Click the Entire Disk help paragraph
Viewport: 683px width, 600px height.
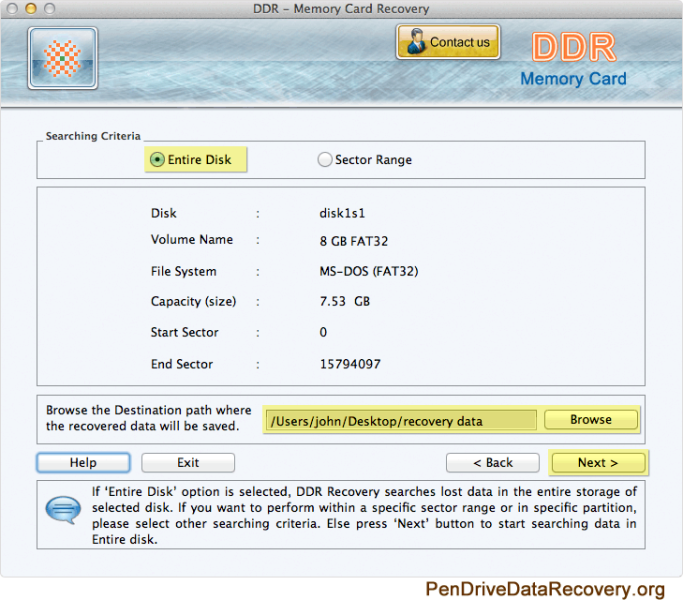coord(364,515)
